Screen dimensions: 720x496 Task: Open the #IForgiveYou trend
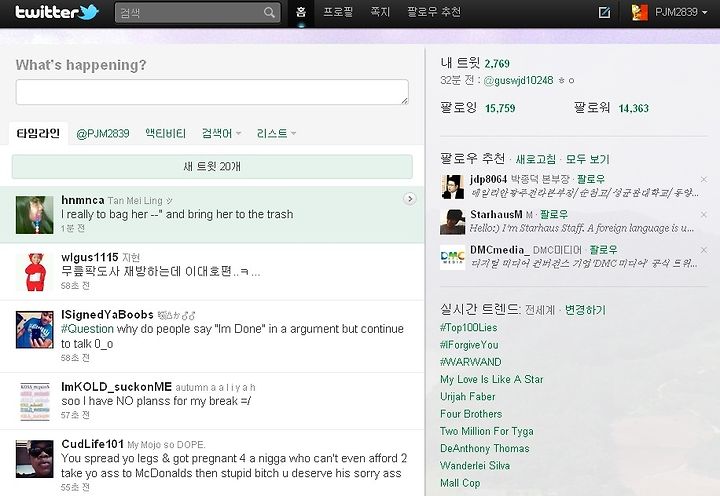point(469,345)
